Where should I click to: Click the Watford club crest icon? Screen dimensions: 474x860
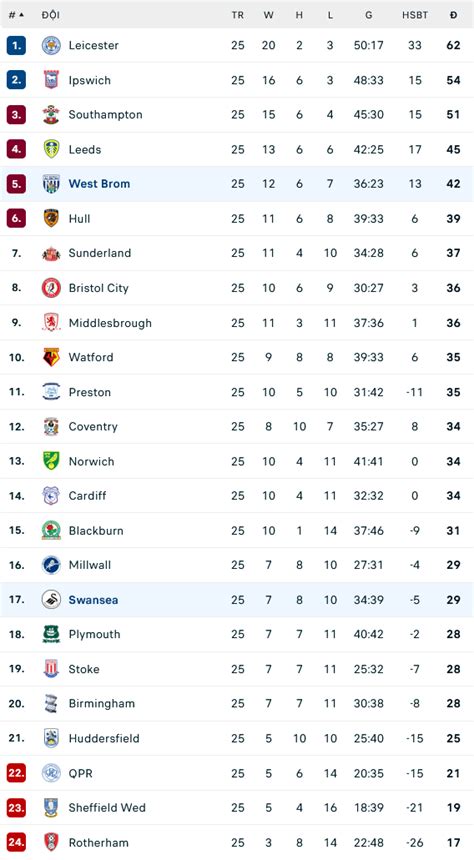pyautogui.click(x=51, y=357)
